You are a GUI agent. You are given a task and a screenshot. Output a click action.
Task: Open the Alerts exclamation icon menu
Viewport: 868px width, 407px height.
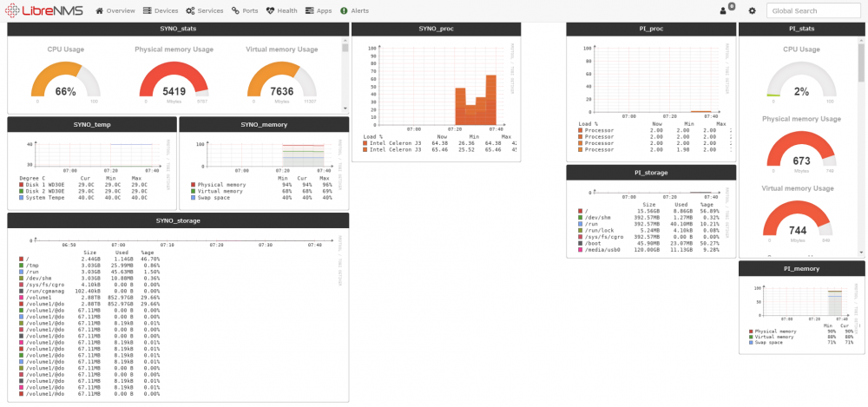(x=344, y=10)
